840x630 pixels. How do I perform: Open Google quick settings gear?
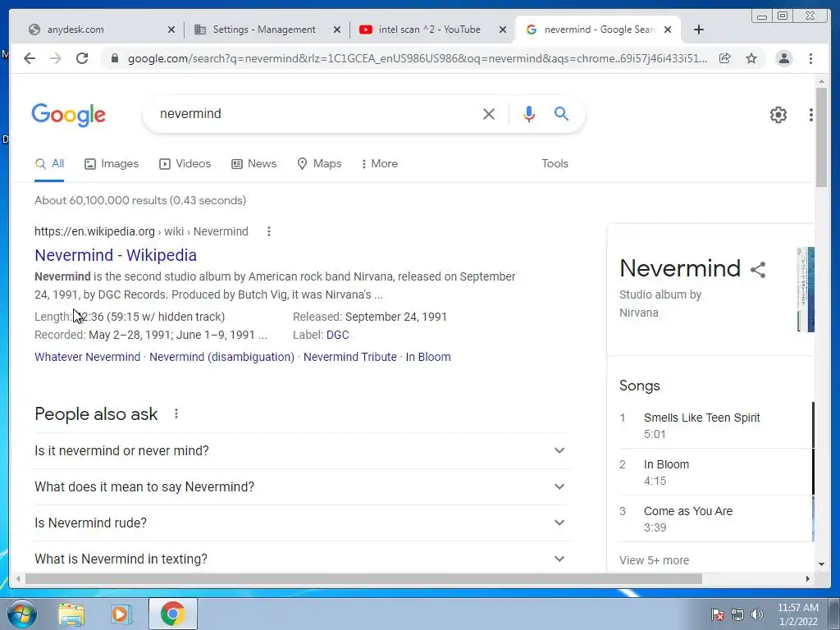(x=778, y=114)
